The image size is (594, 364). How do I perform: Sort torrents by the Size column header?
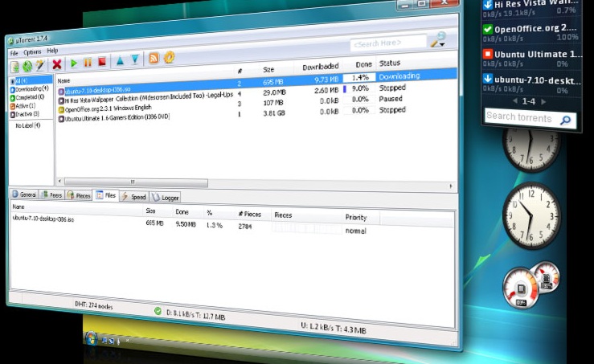point(268,70)
